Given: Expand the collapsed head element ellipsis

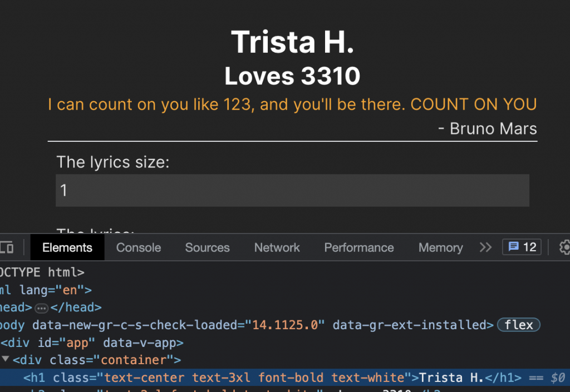Looking at the screenshot, I should click(42, 307).
